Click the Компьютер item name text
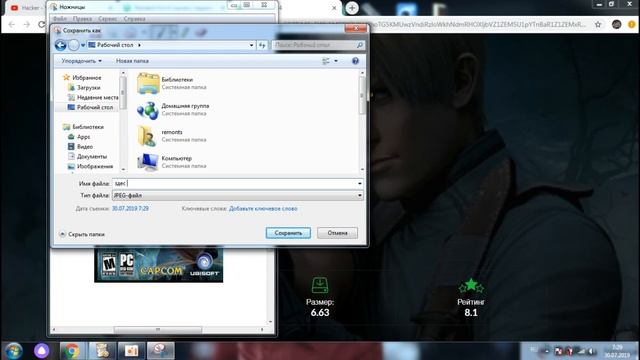This screenshot has width=640, height=360. point(177,158)
